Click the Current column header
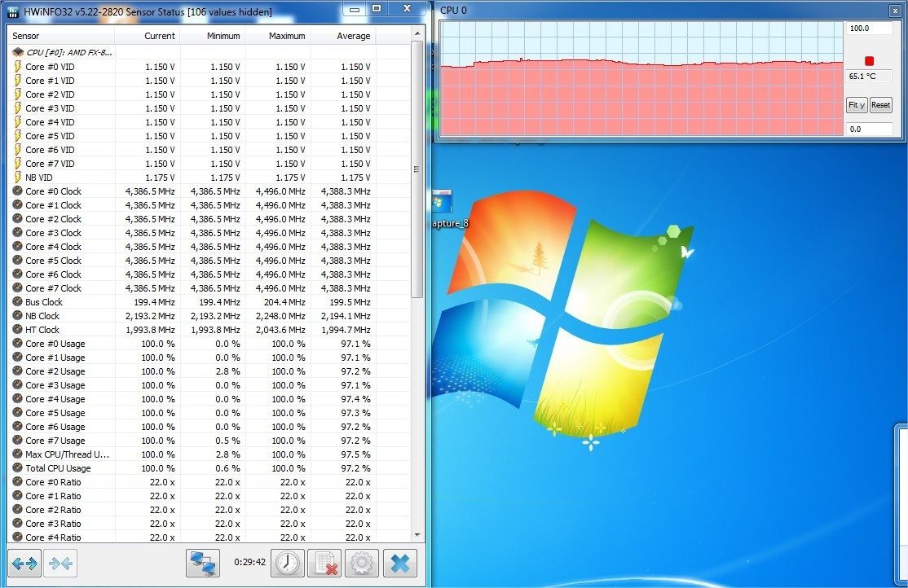The height and width of the screenshot is (588, 908). click(148, 36)
